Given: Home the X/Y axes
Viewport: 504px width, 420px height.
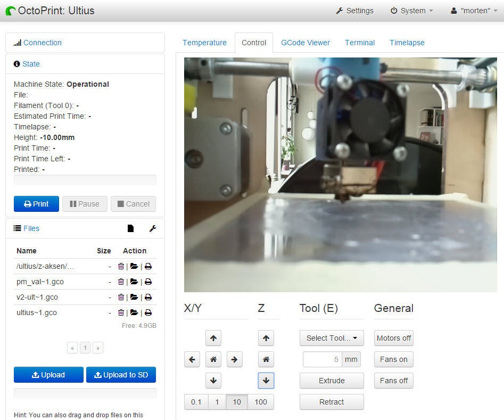Looking at the screenshot, I should point(213,359).
